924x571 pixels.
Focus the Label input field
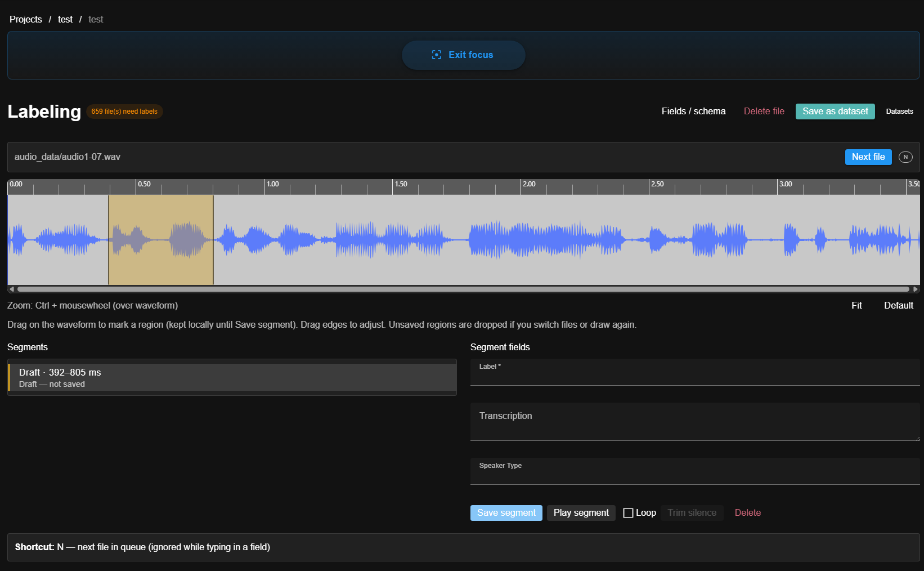[695, 372]
